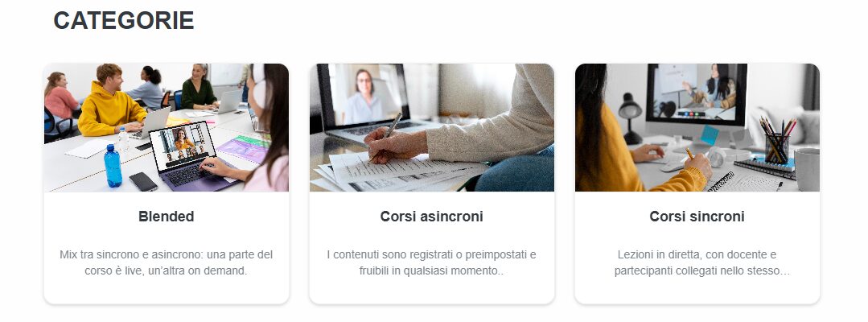Screen dimensions: 868x322
Task: Click the purple laptop video call screen
Action: [183, 145]
